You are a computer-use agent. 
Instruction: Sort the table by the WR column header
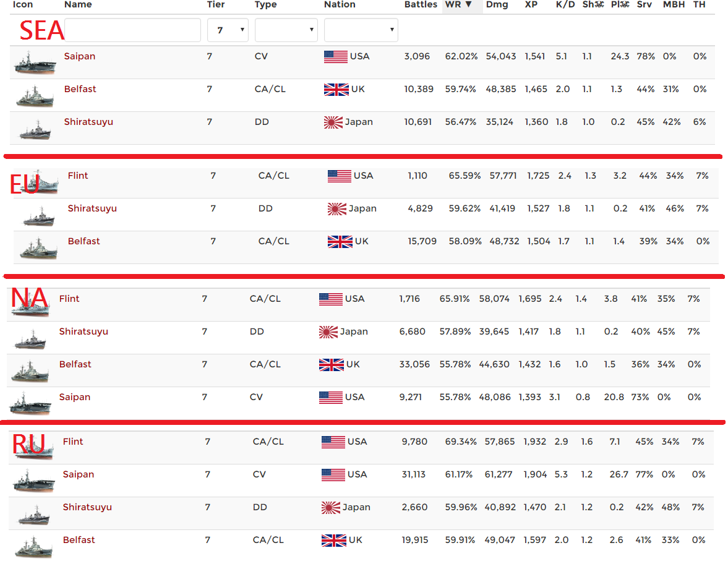click(x=458, y=5)
